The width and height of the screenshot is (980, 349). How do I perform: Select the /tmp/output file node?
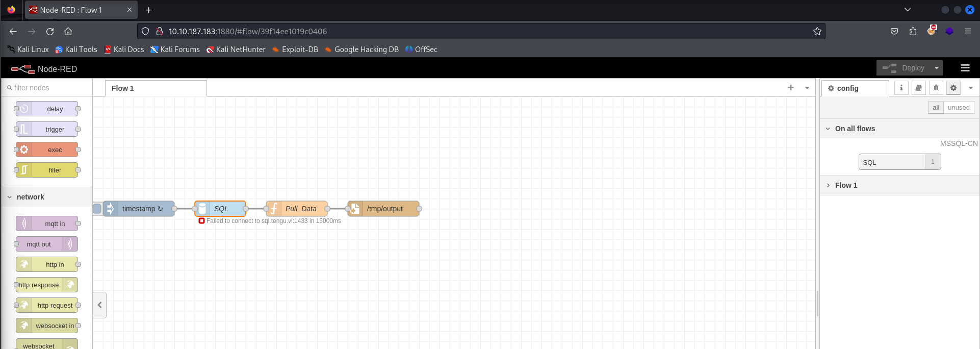coord(383,209)
